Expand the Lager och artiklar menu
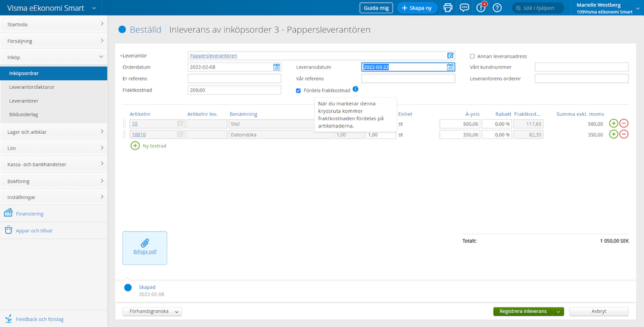The width and height of the screenshot is (644, 327). pos(54,132)
